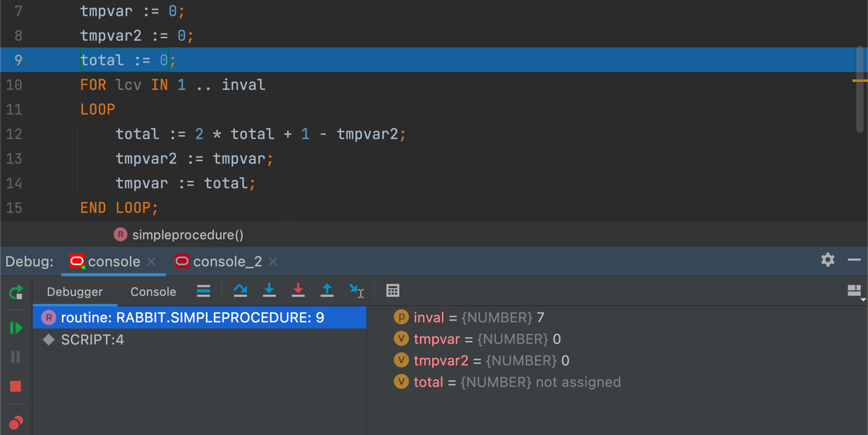
Task: Rerun the debug session
Action: pyautogui.click(x=14, y=293)
